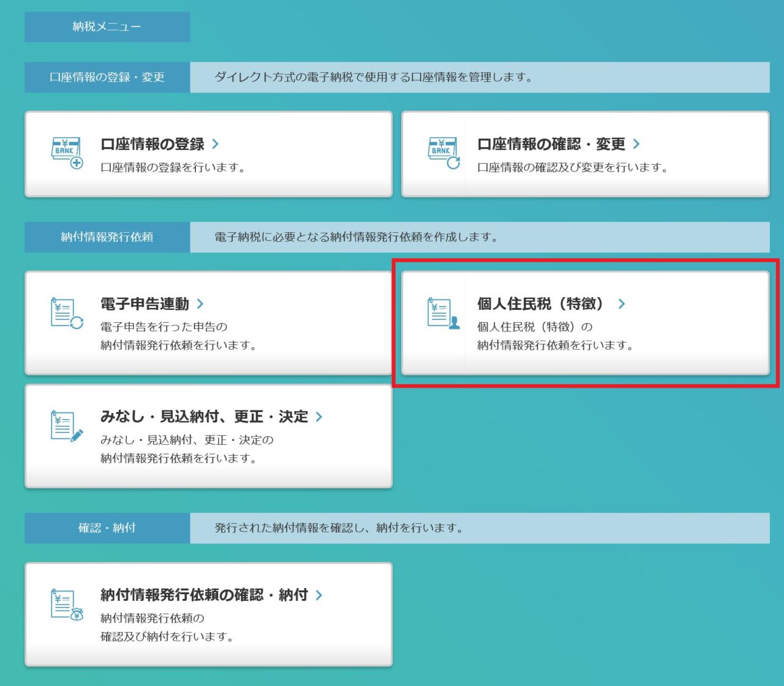Select the 確認・納付 section label

click(107, 528)
